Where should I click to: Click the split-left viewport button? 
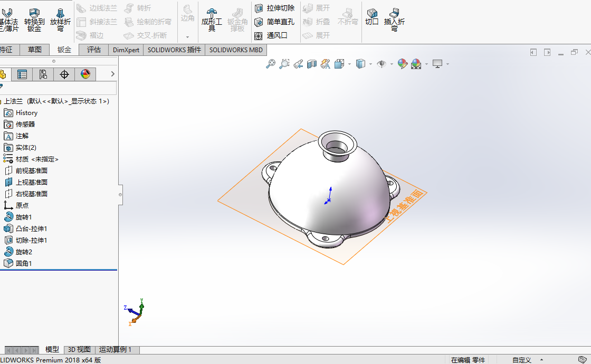[x=533, y=52]
